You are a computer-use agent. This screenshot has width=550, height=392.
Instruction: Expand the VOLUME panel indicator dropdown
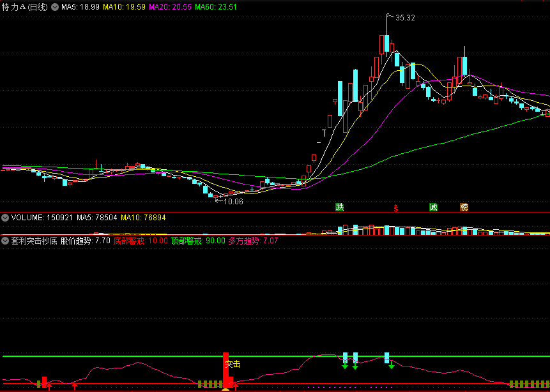click(x=5, y=218)
